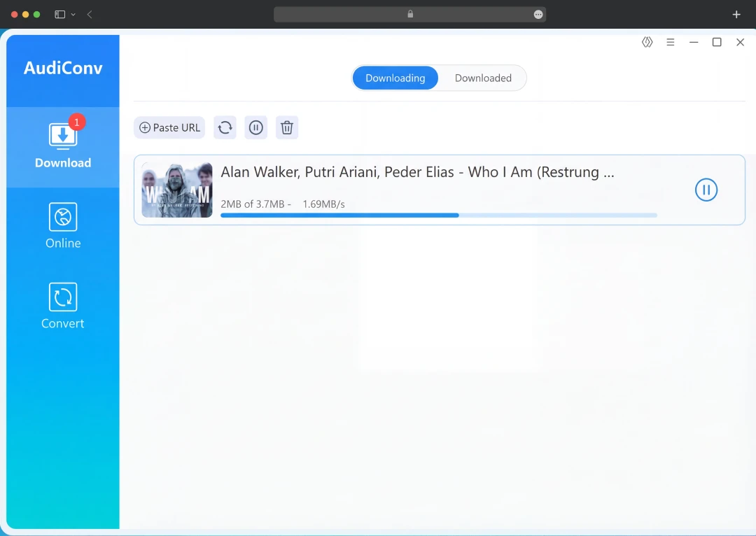Click the download progress bar
The image size is (756, 536).
[437, 215]
